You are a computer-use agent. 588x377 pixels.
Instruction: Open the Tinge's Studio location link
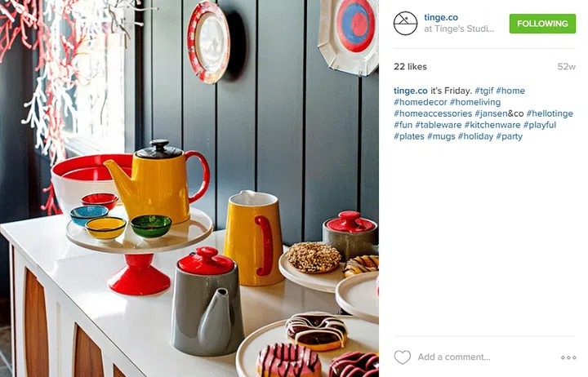click(459, 29)
